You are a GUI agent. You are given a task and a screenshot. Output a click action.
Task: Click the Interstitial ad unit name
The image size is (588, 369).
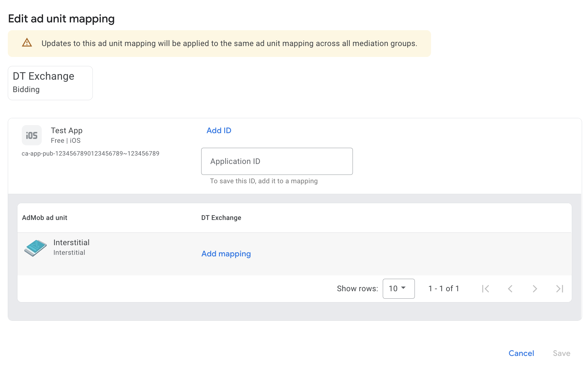71,243
